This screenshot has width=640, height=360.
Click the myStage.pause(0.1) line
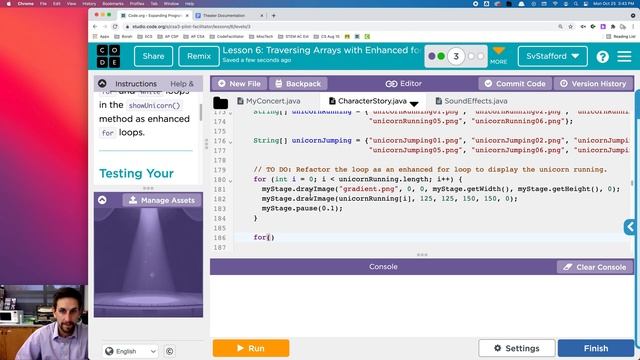(302, 209)
